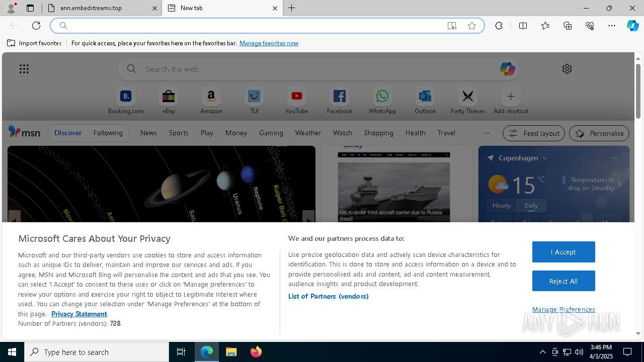Open the WhatsApp shortcut
The height and width of the screenshot is (362, 644).
click(382, 101)
